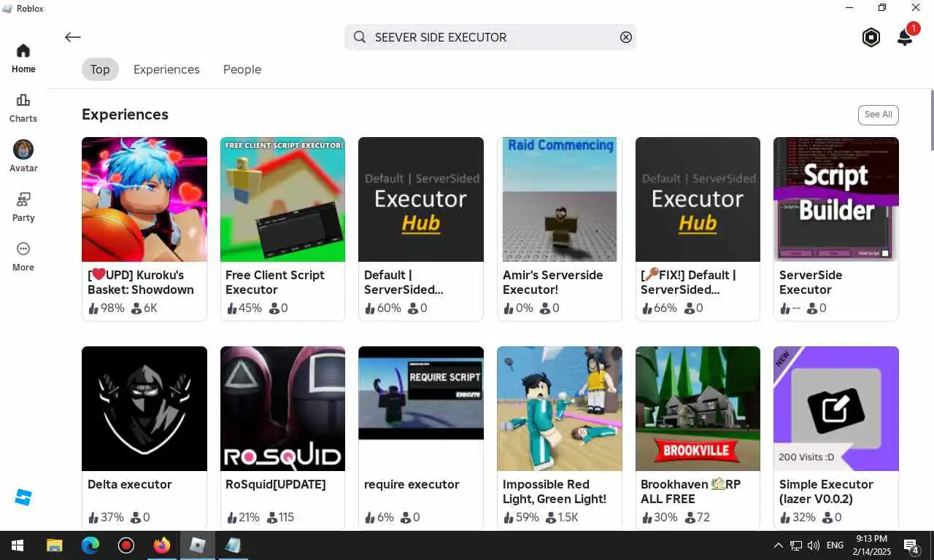Open the Simple Executor thumbnail

click(x=836, y=408)
